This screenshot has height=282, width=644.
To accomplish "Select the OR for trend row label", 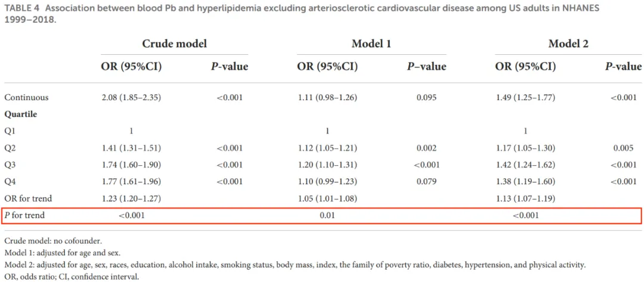I will tap(28, 199).
